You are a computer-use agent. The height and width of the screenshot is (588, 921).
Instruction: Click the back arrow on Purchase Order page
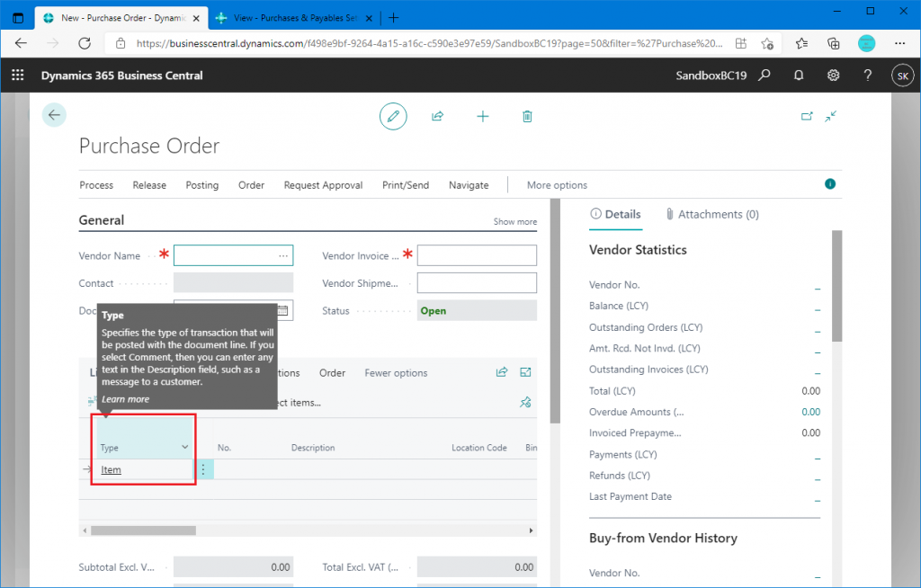coord(54,114)
